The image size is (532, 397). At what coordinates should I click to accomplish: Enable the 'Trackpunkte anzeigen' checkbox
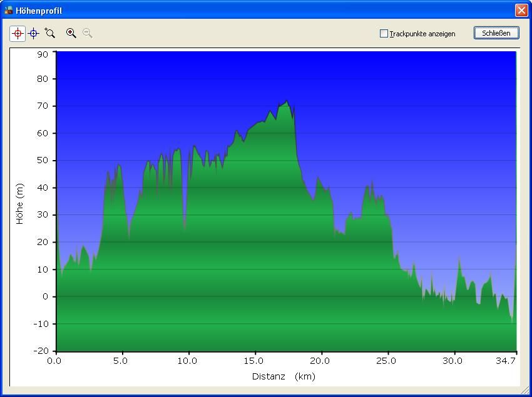point(384,34)
